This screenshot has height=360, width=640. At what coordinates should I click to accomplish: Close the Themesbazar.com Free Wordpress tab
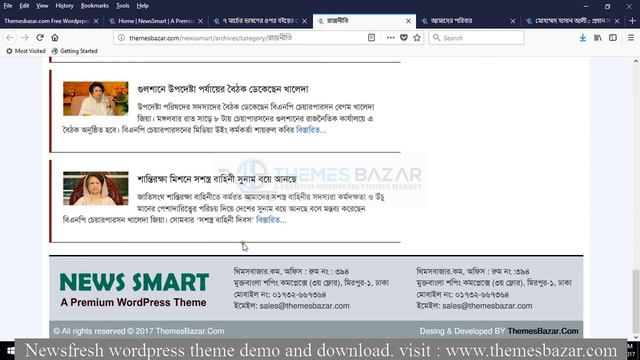96,21
